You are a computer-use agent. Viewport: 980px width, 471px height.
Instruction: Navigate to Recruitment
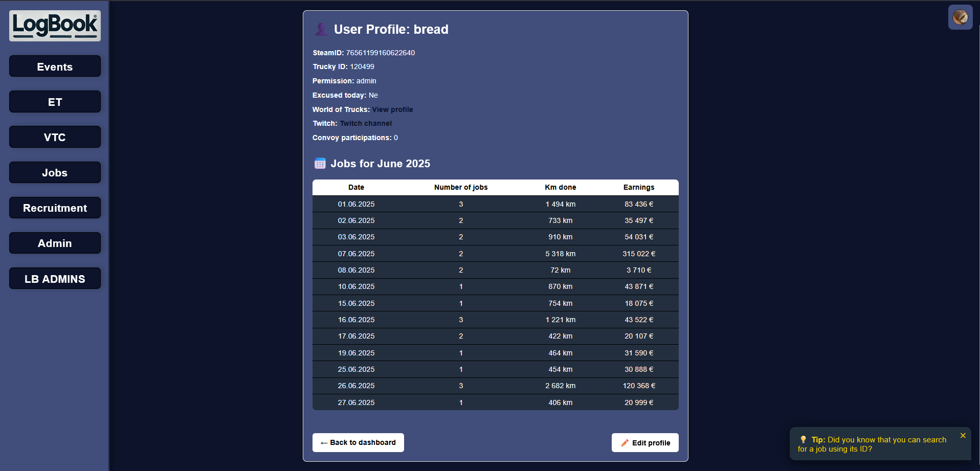[x=55, y=208]
